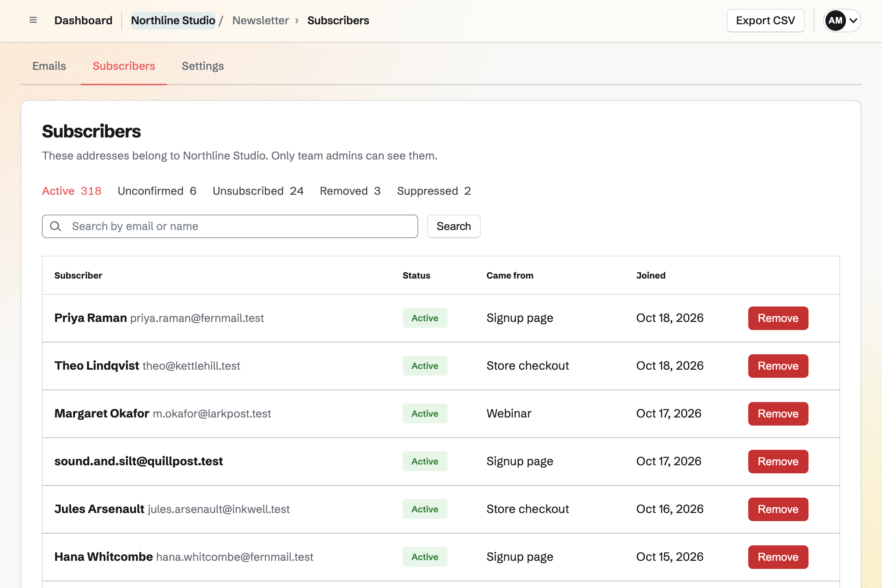Click the Subscriber column header
The image size is (882, 588).
(78, 275)
